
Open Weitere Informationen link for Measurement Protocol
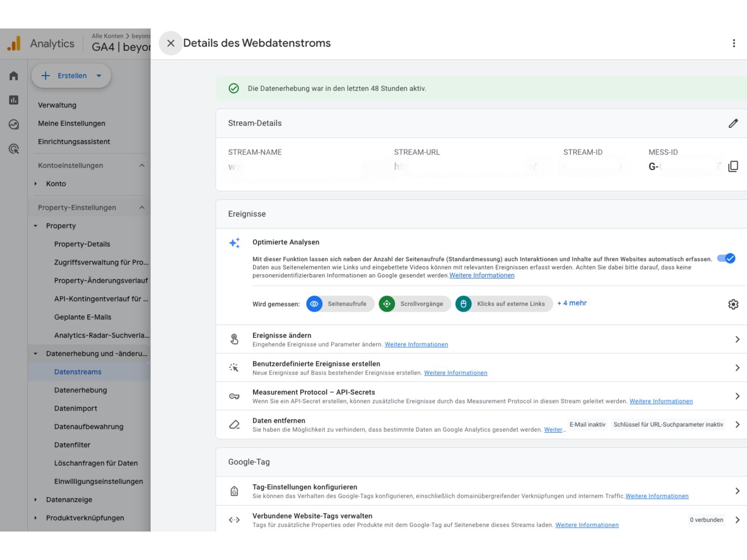[661, 401]
